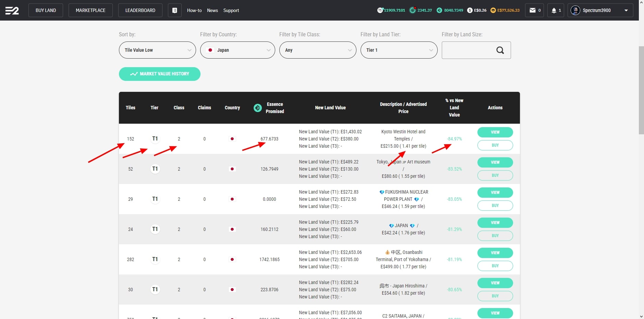Image resolution: width=644 pixels, height=319 pixels.
Task: Click the T1 tiles balance icon
Action: 380,10
